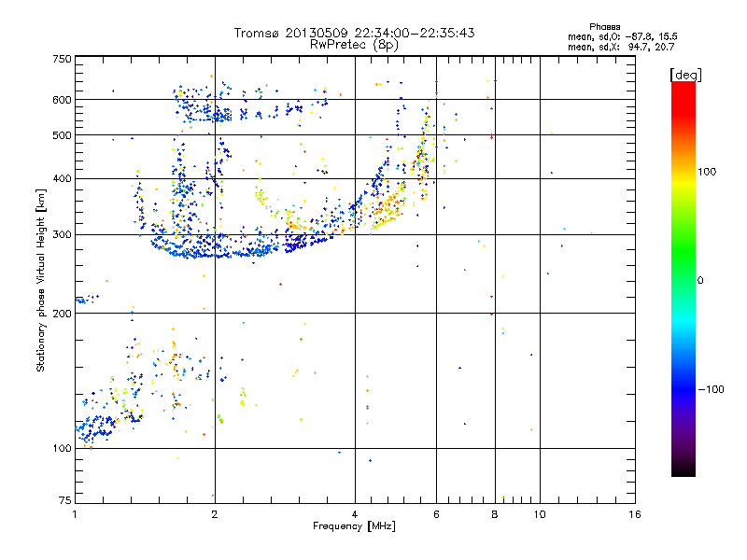The height and width of the screenshot is (560, 747).
Task: Click the y-axis tick label '500'
Action: click(x=62, y=135)
